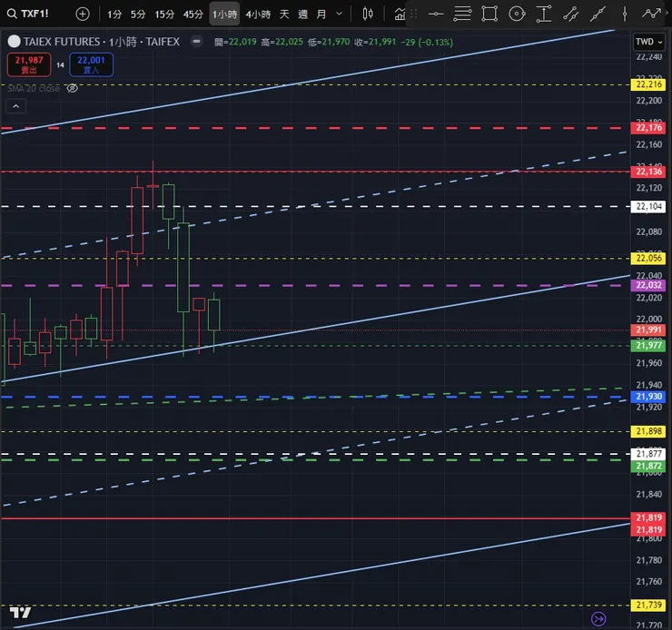Switch to 15分 timeframe
The width and height of the screenshot is (672, 630).
click(164, 15)
